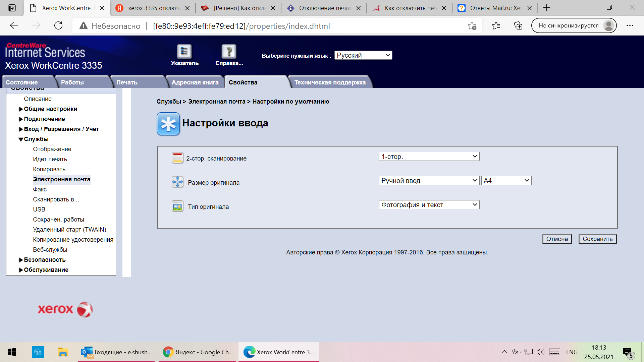The width and height of the screenshot is (644, 362).
Task: Click the Отмена button
Action: [557, 239]
